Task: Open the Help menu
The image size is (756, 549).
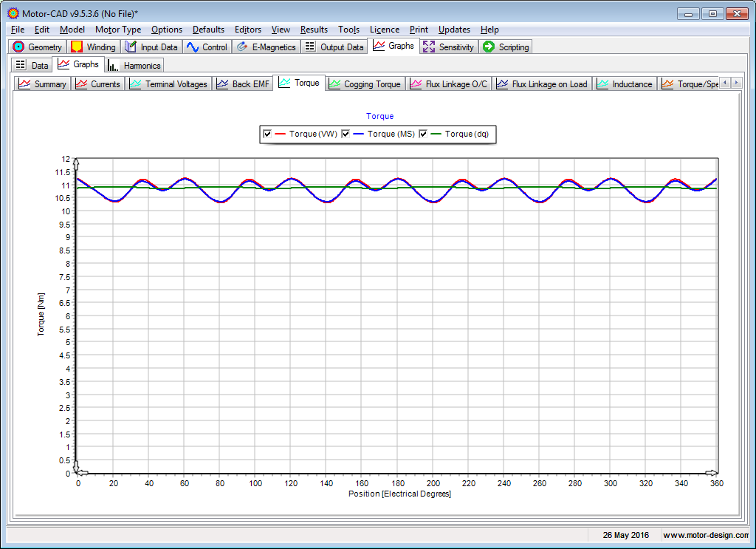Action: [489, 30]
